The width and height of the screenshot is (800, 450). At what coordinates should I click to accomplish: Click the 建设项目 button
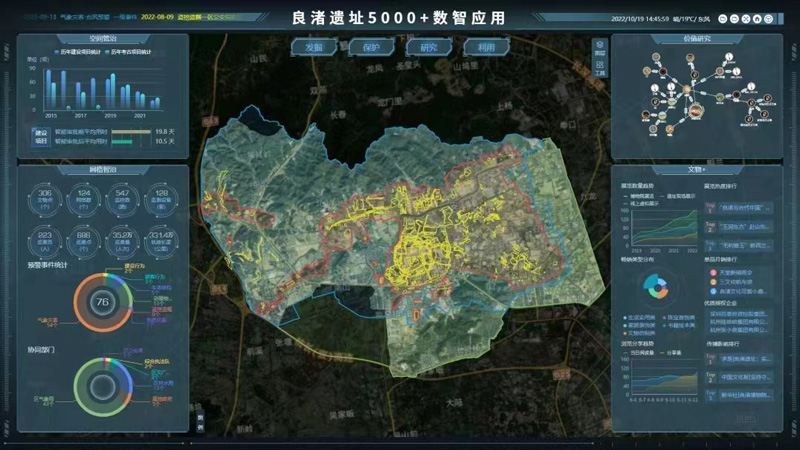click(x=41, y=136)
